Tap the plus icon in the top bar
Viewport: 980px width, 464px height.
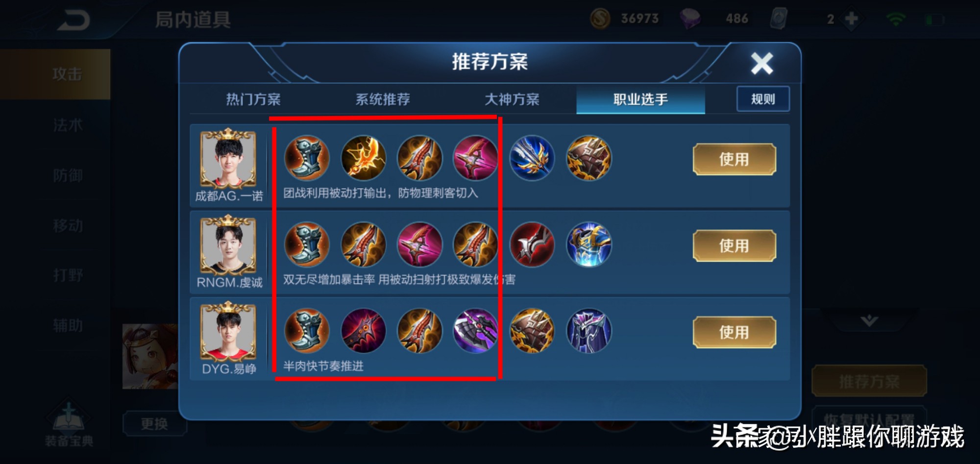852,19
